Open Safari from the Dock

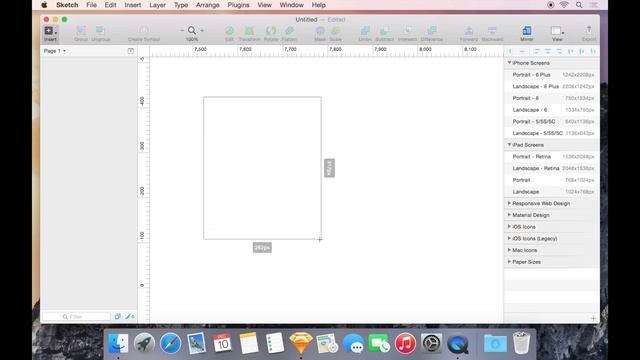[170, 343]
